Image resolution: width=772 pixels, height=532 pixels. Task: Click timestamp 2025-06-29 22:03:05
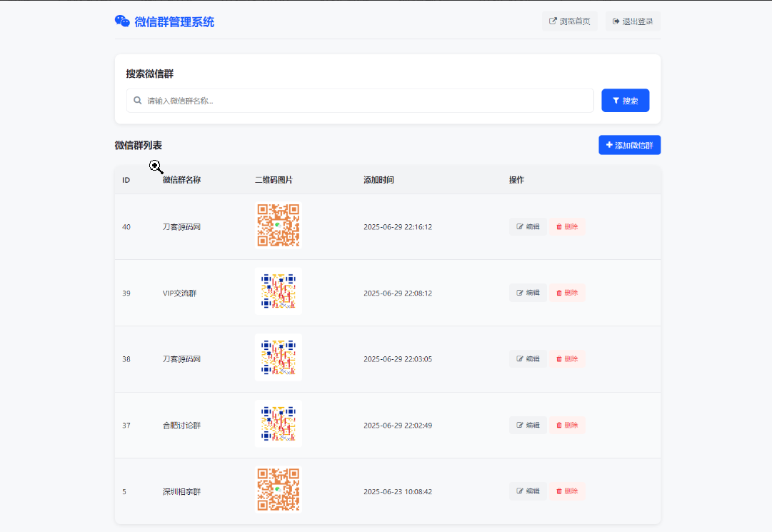coord(398,359)
